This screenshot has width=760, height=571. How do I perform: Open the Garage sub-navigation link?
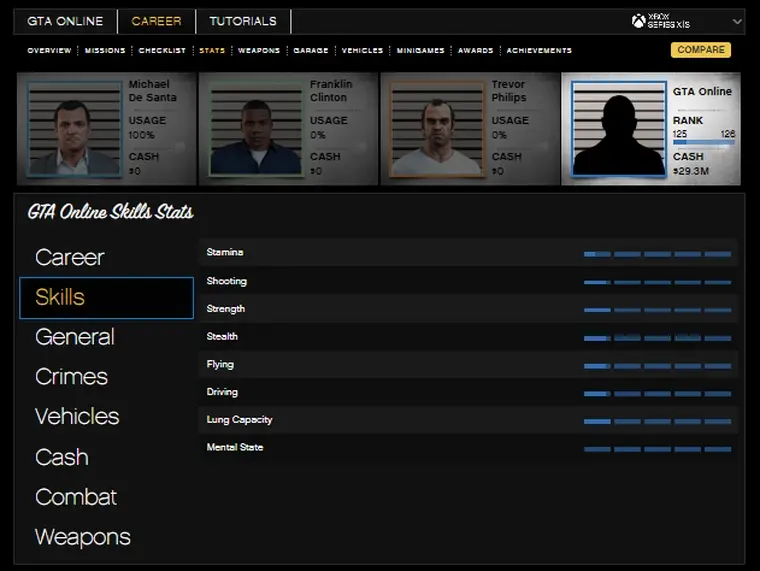(310, 50)
